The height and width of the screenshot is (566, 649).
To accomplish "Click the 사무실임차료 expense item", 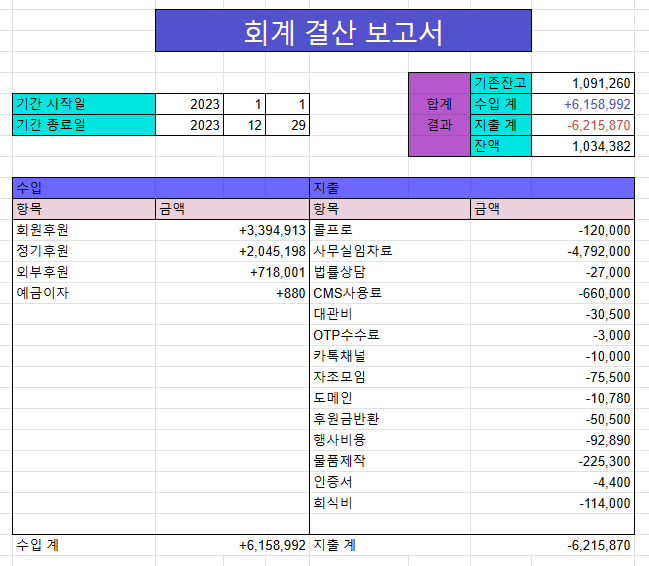I will click(390, 251).
